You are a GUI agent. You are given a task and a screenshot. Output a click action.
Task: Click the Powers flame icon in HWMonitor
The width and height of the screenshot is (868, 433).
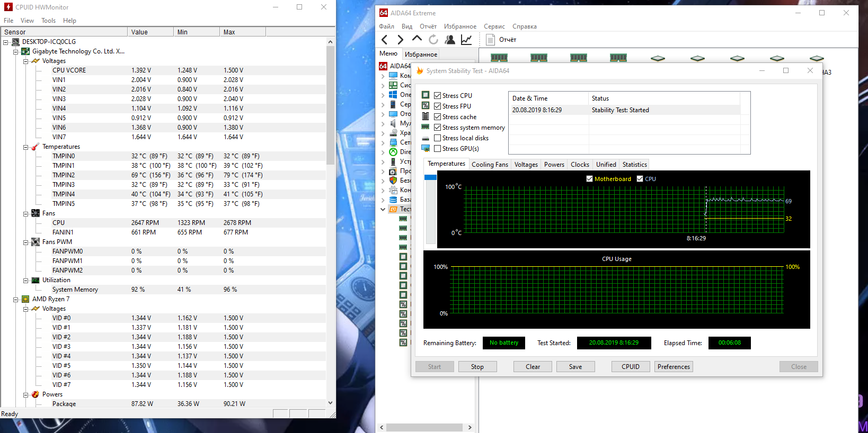click(x=36, y=394)
